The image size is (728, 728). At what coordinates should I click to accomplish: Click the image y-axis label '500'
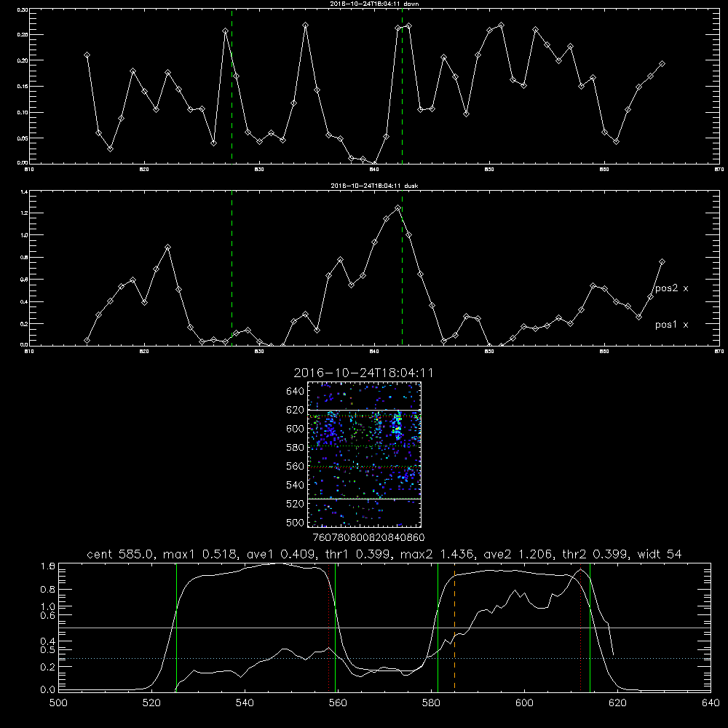pyautogui.click(x=296, y=522)
